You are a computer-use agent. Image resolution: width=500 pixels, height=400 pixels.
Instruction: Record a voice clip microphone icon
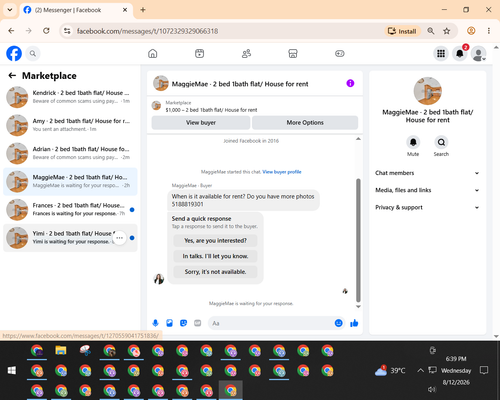click(155, 323)
